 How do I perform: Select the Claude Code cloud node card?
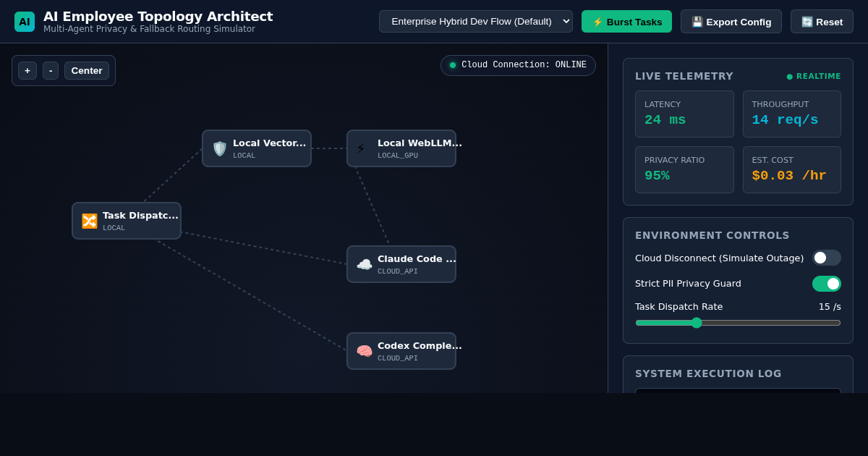point(401,264)
